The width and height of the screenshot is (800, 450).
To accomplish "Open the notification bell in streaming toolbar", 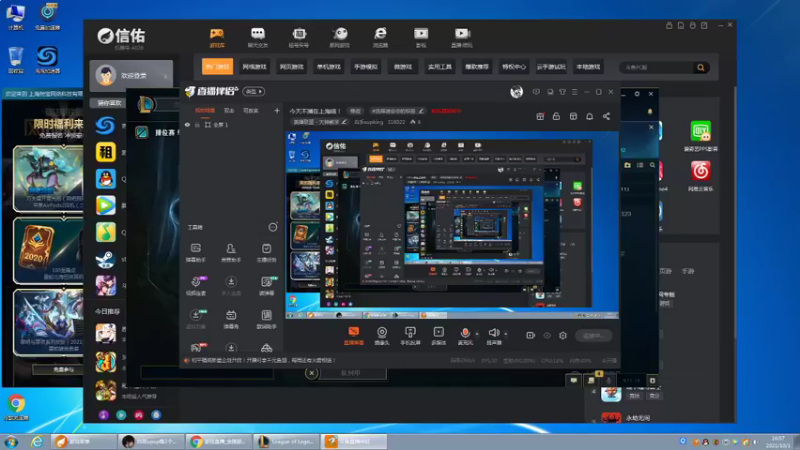I will pyautogui.click(x=589, y=116).
